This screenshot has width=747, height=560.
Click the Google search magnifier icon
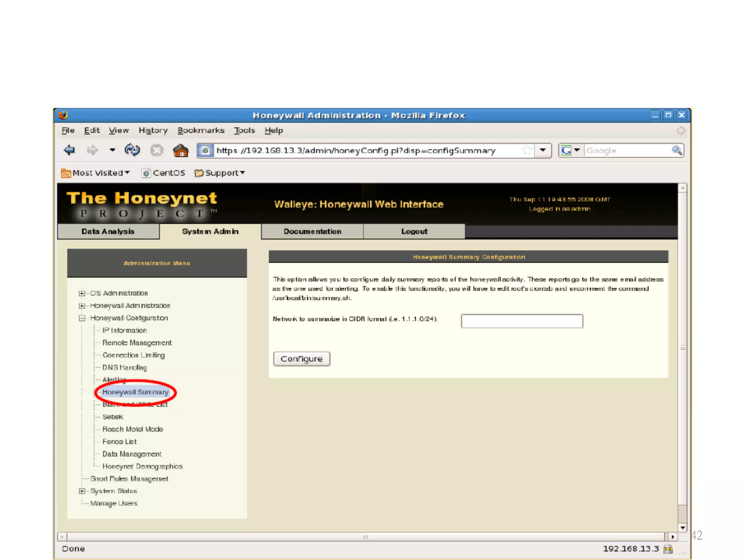677,150
